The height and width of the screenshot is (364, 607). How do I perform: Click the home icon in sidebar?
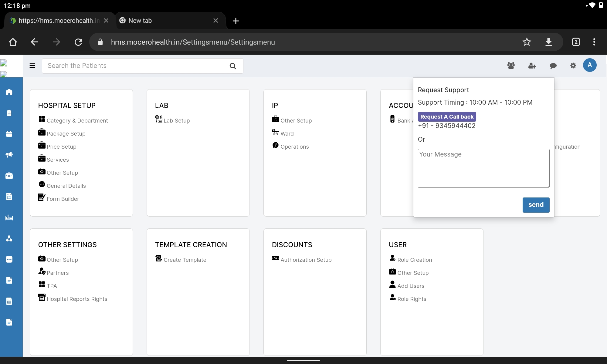point(9,92)
